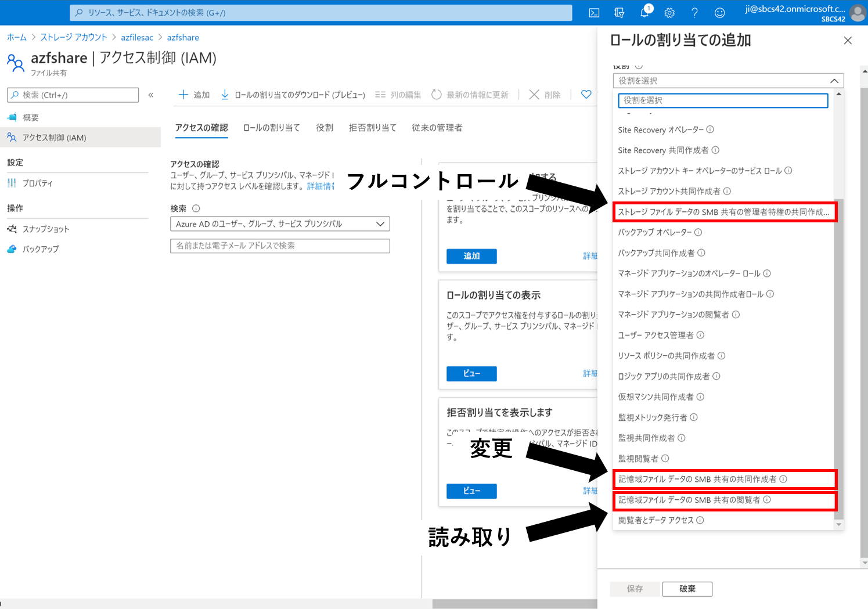Click the blue 追加 button
The width and height of the screenshot is (868, 609).
point(471,256)
